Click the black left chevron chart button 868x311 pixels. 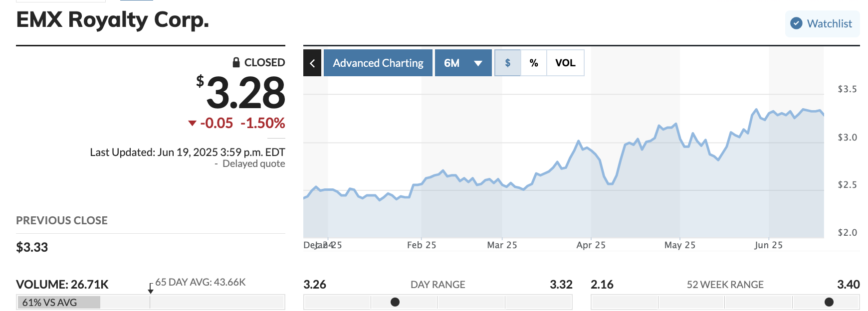click(312, 63)
